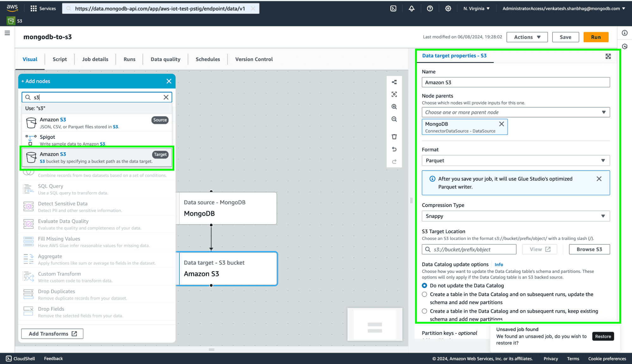632x364 pixels.
Task: Click the delete node trash icon
Action: (x=394, y=137)
